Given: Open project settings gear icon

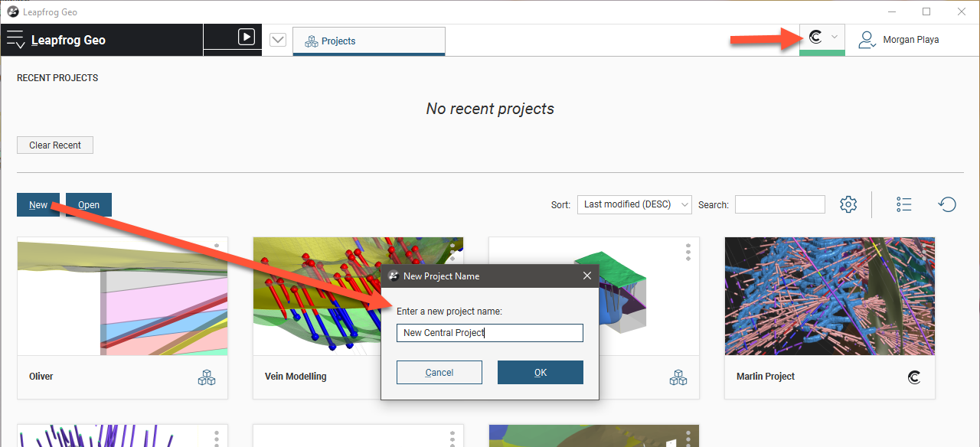Looking at the screenshot, I should coord(848,204).
